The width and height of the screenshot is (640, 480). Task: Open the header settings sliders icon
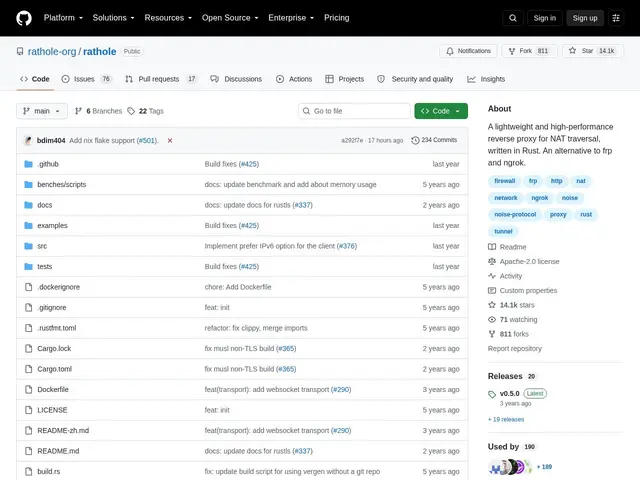click(616, 18)
